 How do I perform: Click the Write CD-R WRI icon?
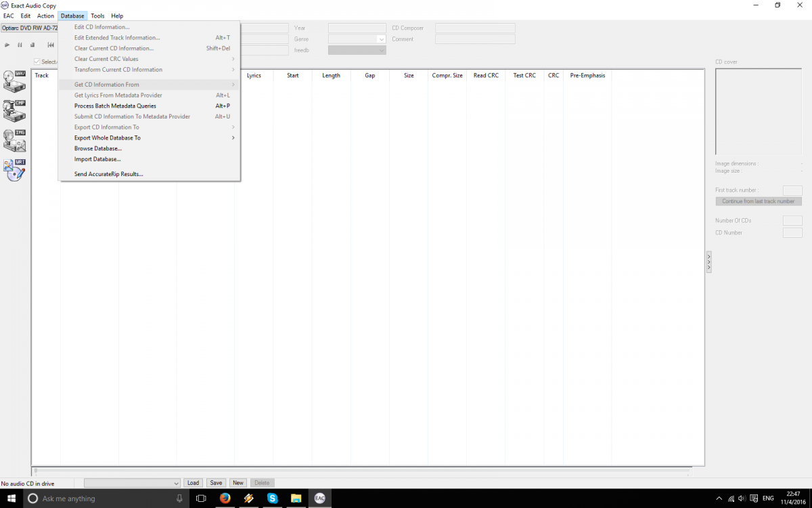14,170
